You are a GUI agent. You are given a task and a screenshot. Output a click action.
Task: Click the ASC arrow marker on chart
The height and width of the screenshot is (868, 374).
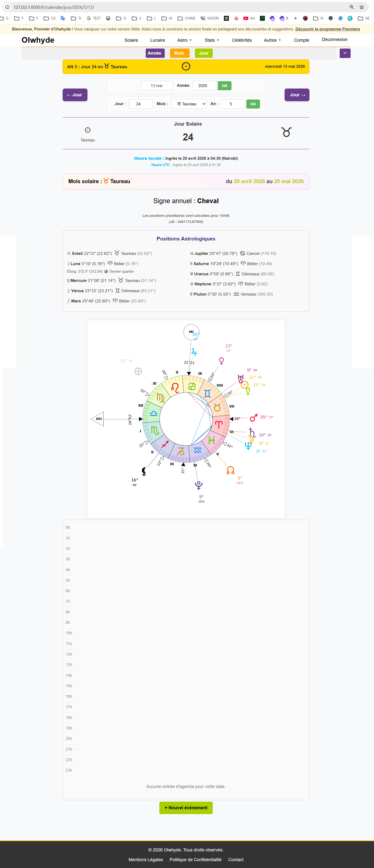tap(98, 419)
